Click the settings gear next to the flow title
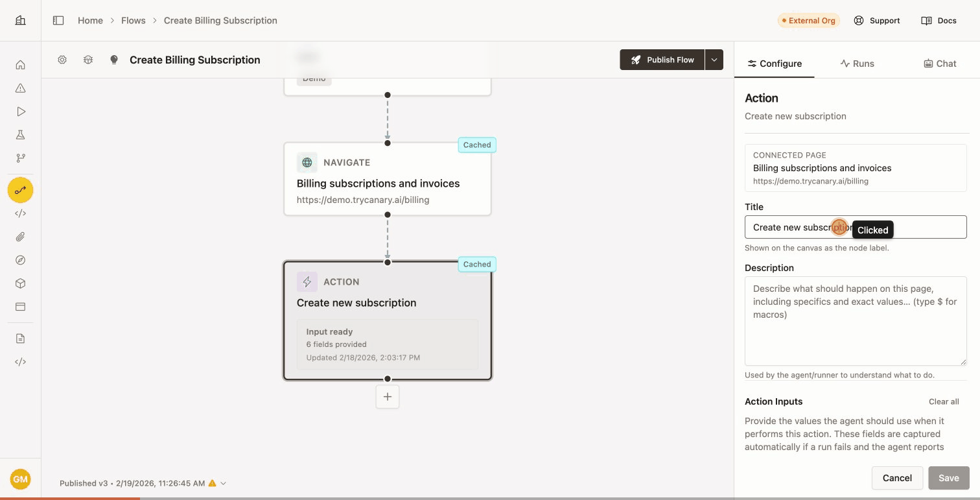 (x=62, y=59)
